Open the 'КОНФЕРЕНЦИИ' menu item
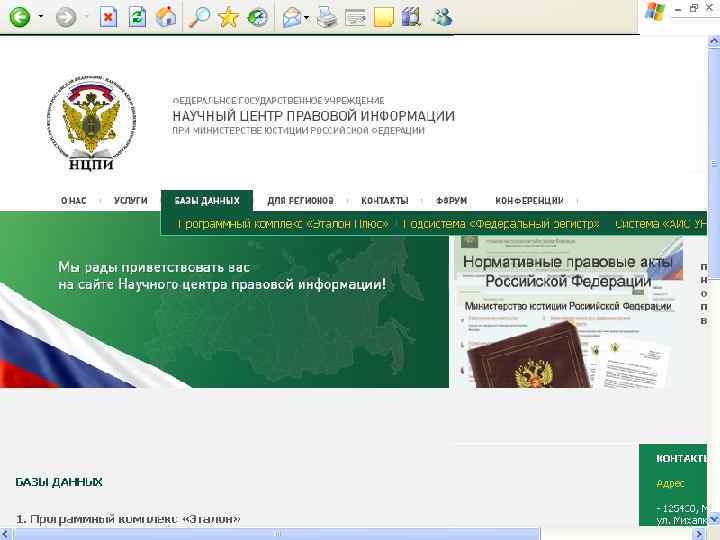 (529, 201)
